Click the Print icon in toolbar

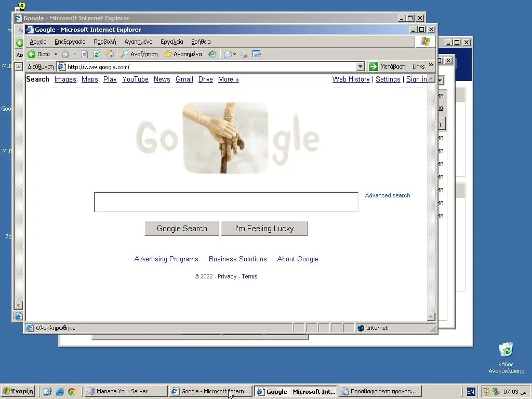pos(244,54)
